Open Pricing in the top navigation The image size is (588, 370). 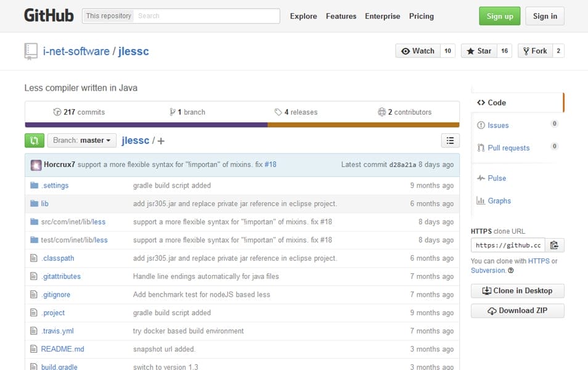[421, 16]
